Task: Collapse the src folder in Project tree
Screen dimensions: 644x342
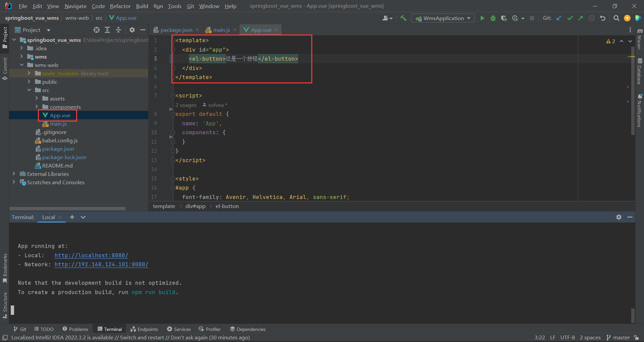Action: tap(29, 90)
